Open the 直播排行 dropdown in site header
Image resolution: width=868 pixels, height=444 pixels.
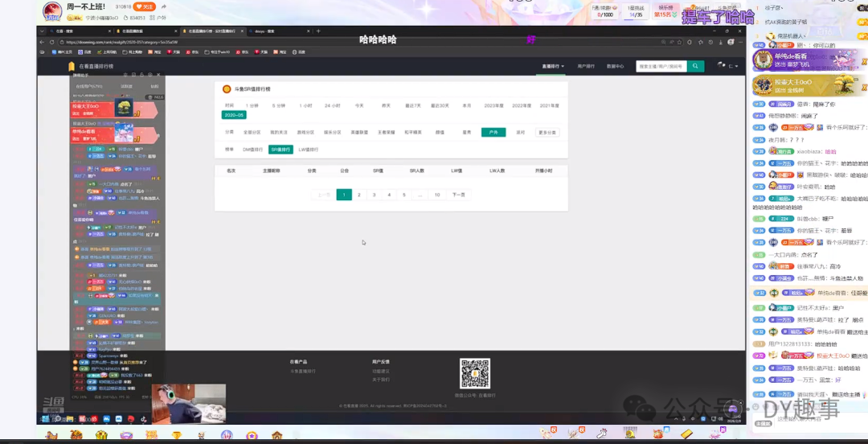(x=552, y=66)
